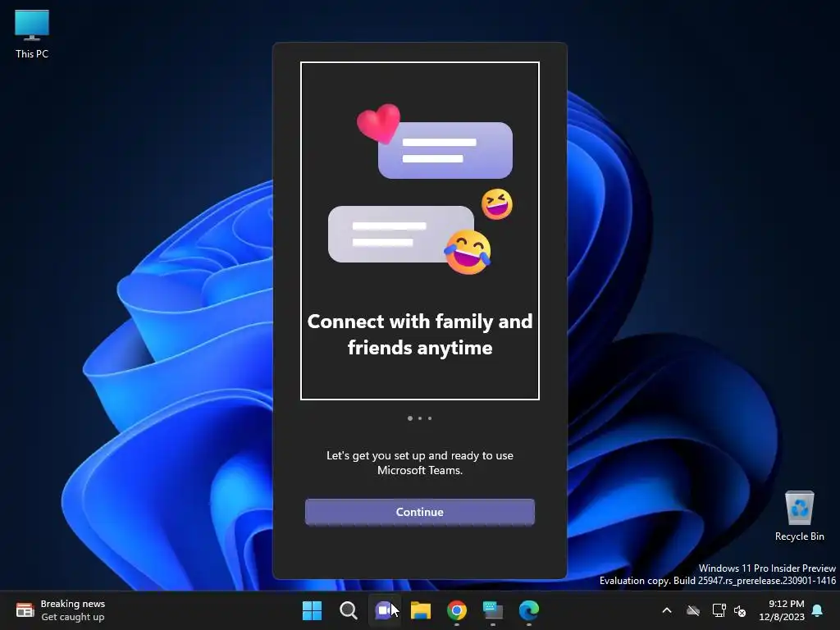The height and width of the screenshot is (630, 840).
Task: Select the This PC desktop icon
Action: click(x=32, y=34)
